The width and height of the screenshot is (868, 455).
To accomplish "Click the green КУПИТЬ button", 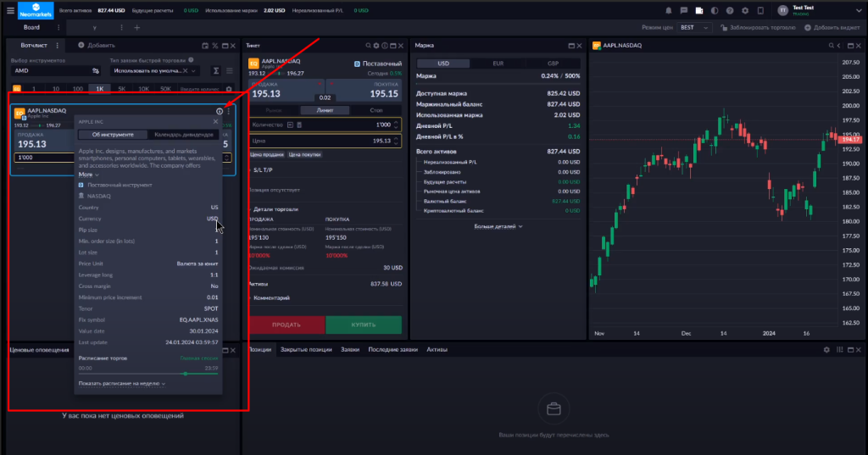I will (x=364, y=325).
